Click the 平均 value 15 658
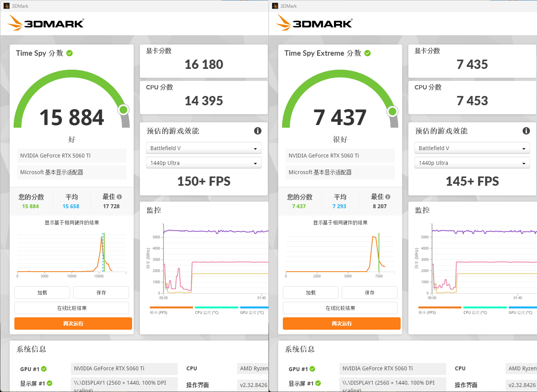This screenshot has height=392, width=537. pyautogui.click(x=71, y=206)
